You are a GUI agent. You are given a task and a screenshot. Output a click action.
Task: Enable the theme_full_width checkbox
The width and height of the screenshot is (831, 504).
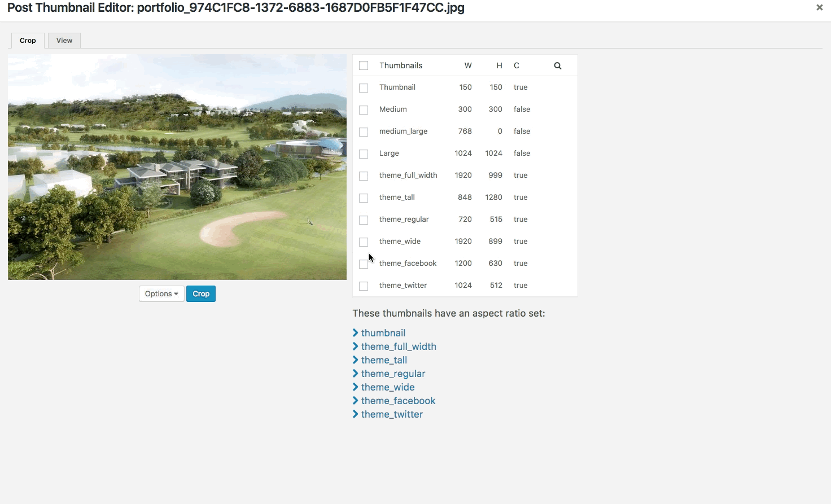pyautogui.click(x=364, y=176)
